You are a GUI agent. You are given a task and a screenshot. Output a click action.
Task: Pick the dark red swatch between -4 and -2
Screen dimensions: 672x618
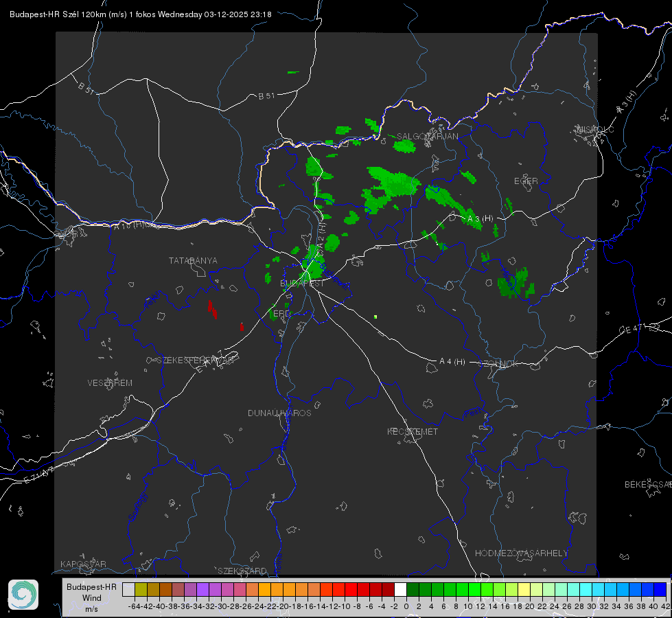388,589
